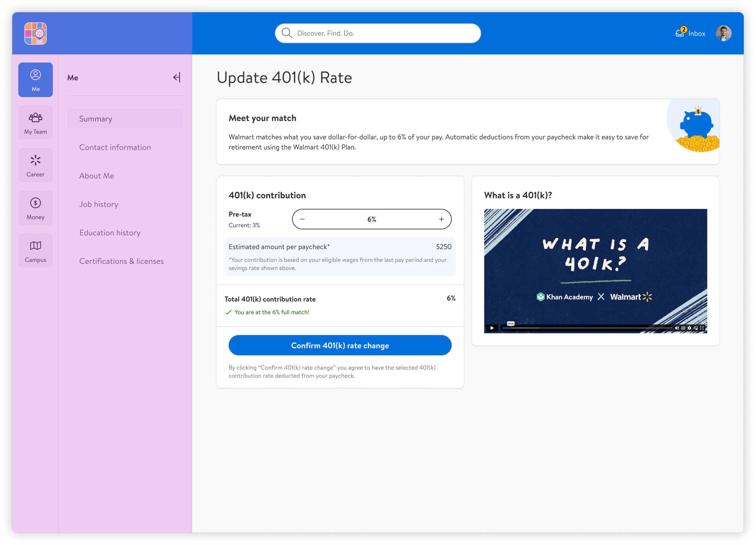Open Inbox with two notifications
Viewport: 756px width, 545px height.
coord(690,33)
